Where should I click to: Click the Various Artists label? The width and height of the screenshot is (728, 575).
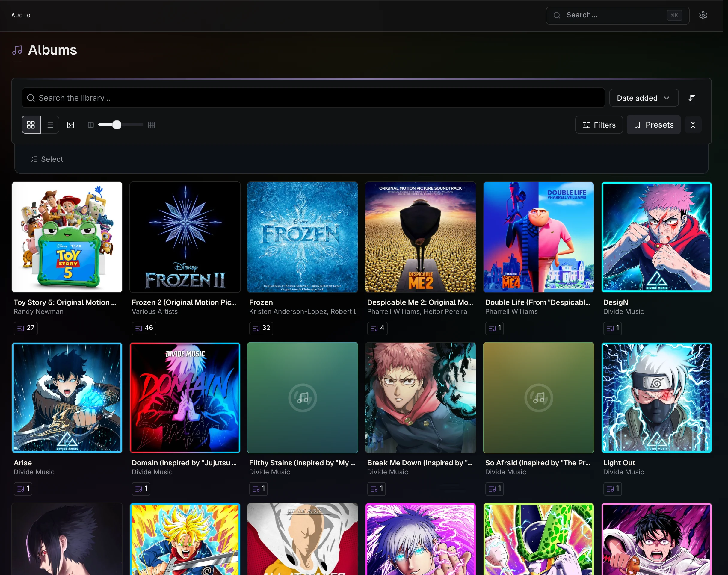pos(155,312)
